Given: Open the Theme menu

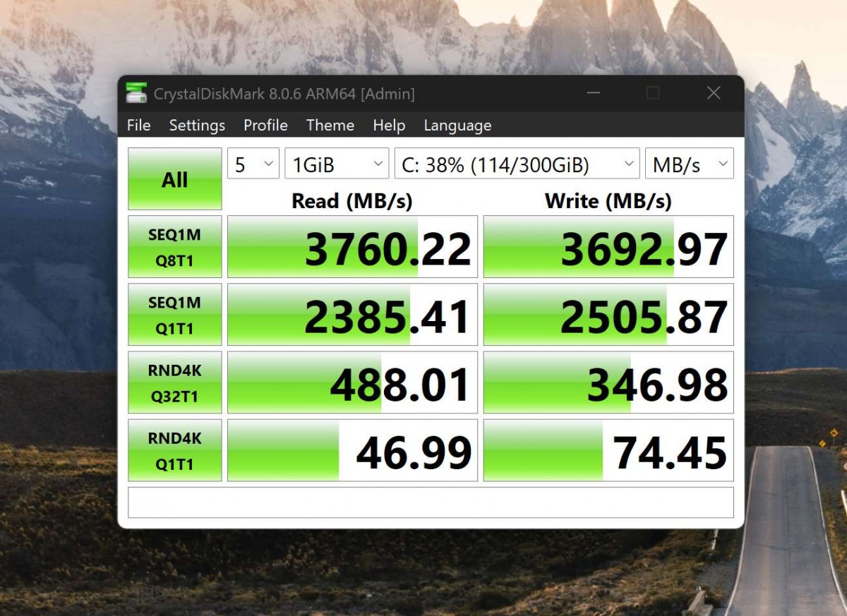Looking at the screenshot, I should click(x=330, y=126).
